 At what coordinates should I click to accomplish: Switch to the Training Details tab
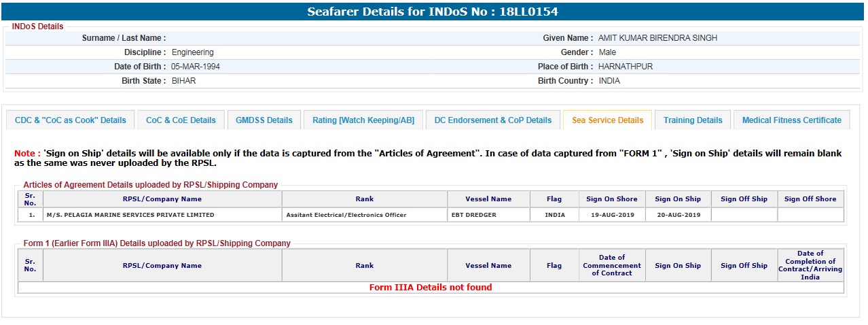click(693, 120)
